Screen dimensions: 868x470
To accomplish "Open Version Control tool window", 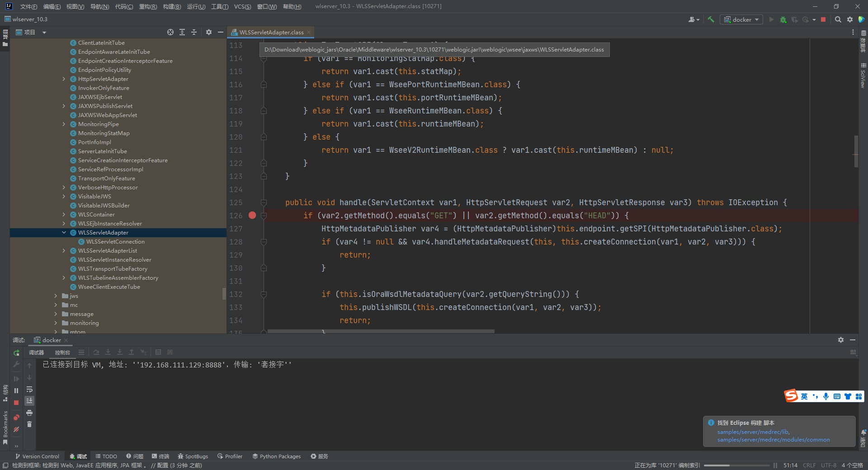I will click(x=37, y=456).
